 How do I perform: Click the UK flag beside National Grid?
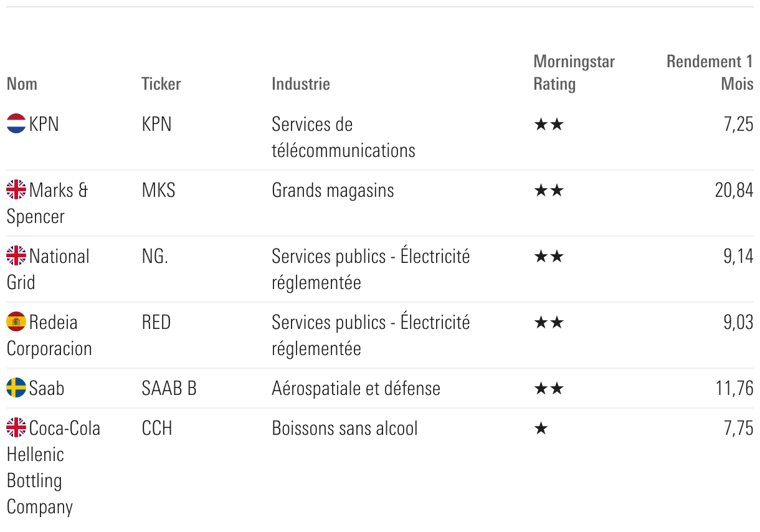coord(16,255)
